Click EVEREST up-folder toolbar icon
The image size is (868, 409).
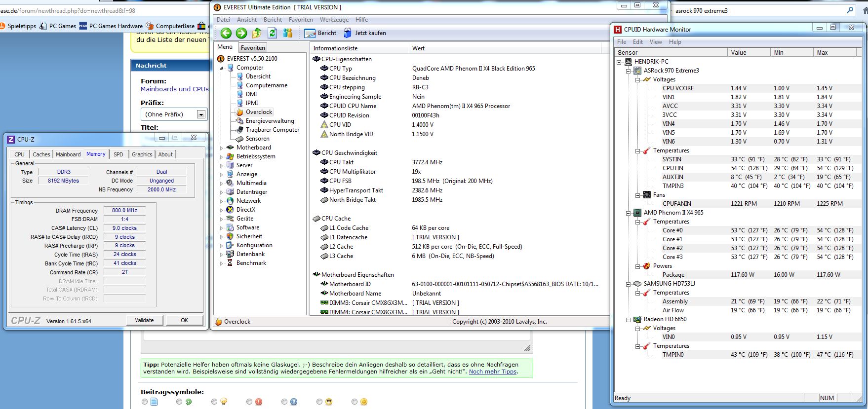point(257,33)
